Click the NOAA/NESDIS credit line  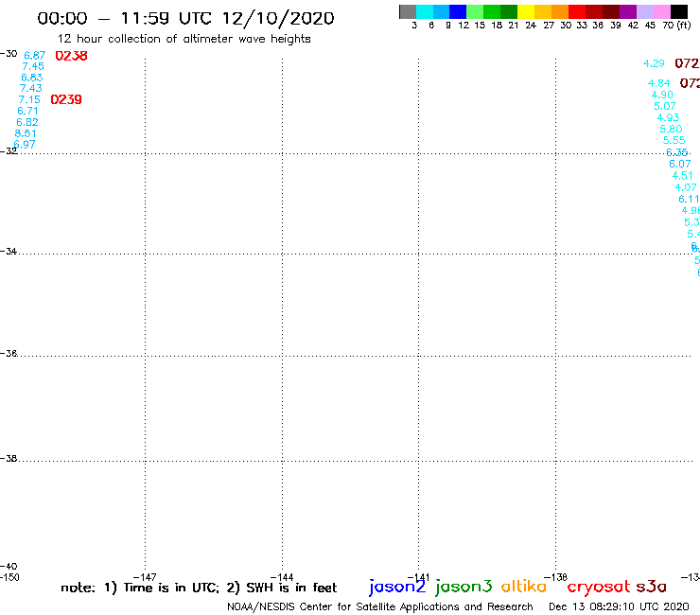tap(380, 606)
